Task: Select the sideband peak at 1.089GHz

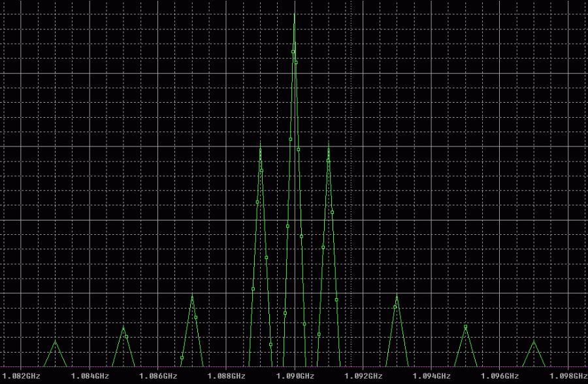Action: coord(260,255)
